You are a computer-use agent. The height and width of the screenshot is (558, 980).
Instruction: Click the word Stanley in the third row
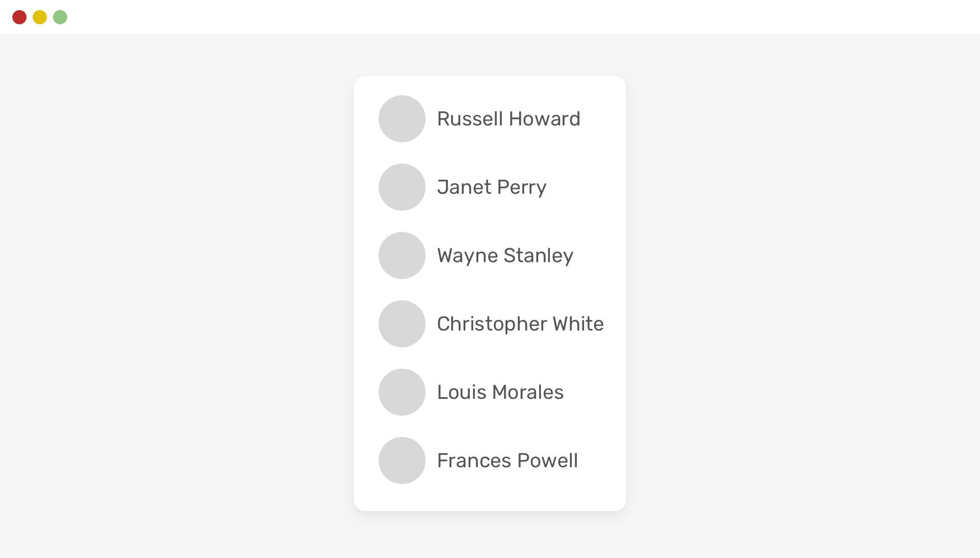coord(538,255)
